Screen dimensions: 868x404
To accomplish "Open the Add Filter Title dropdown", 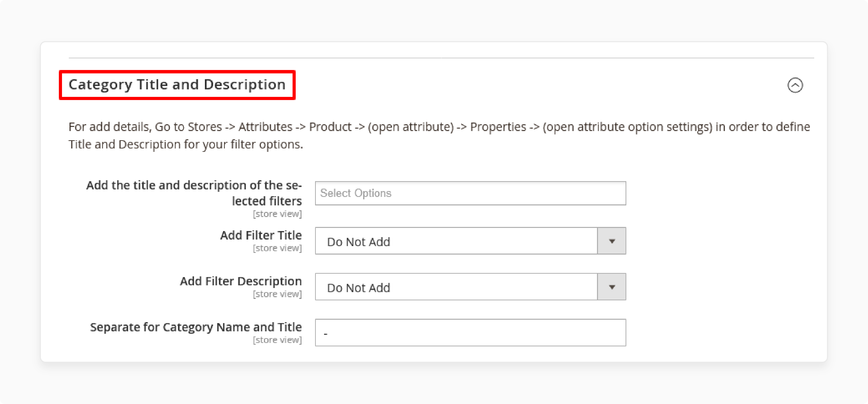I will coord(470,241).
